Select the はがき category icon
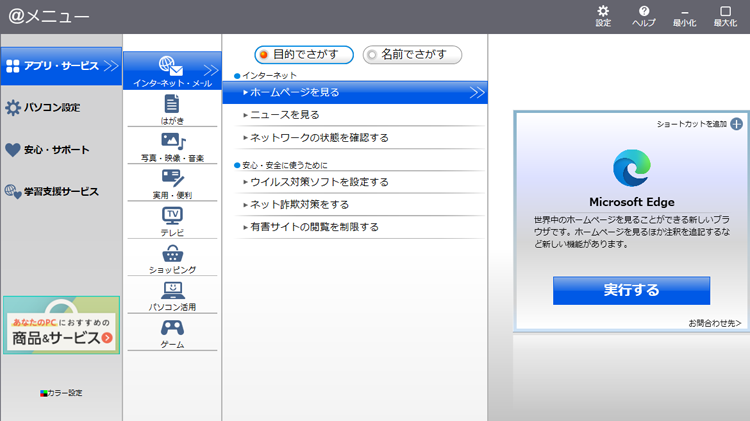Screen dimensions: 750x421 pyautogui.click(x=172, y=104)
